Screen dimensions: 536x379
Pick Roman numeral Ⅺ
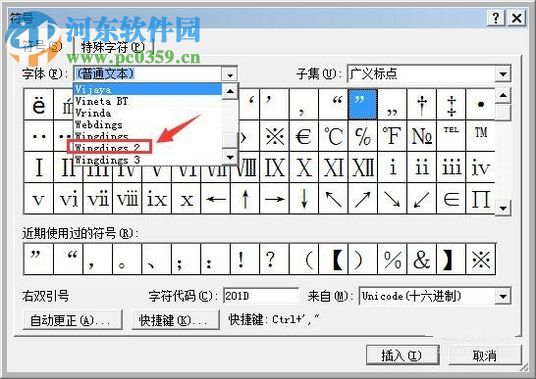pyautogui.click(x=333, y=167)
